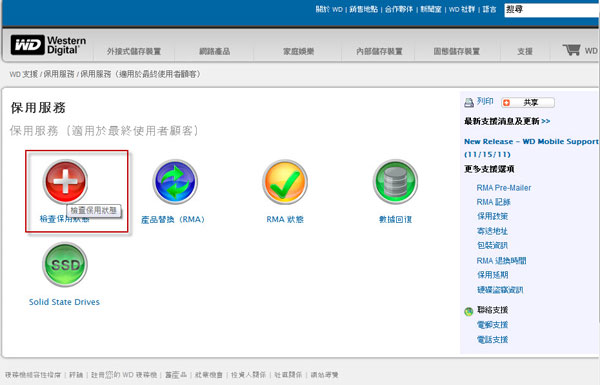600x385 pixels.
Task: Open New Release – WD Mobile Support link
Action: 532,148
